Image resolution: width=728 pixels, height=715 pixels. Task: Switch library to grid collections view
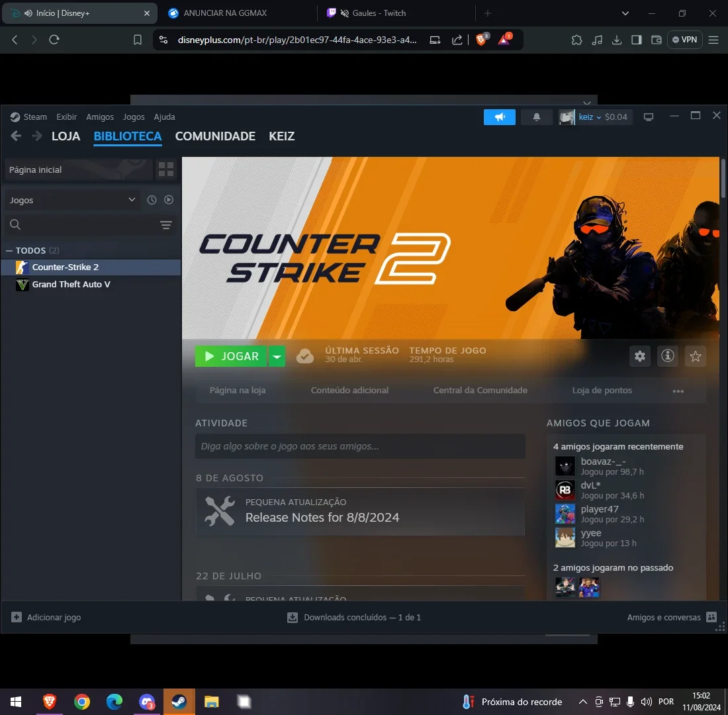(x=165, y=169)
